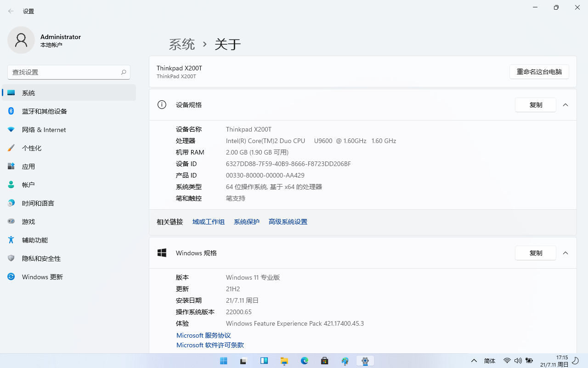Click the search magnifier icon
Image resolution: width=588 pixels, height=368 pixels.
coord(124,72)
